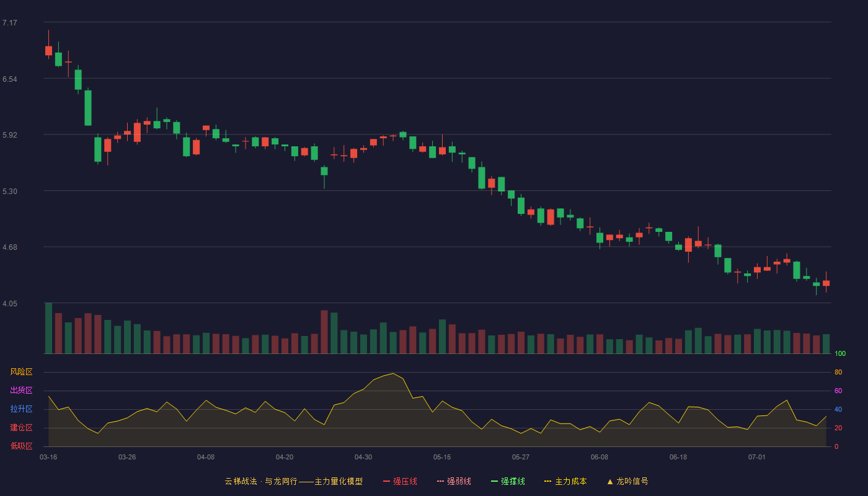Click the 40 indicator scale label

point(838,410)
